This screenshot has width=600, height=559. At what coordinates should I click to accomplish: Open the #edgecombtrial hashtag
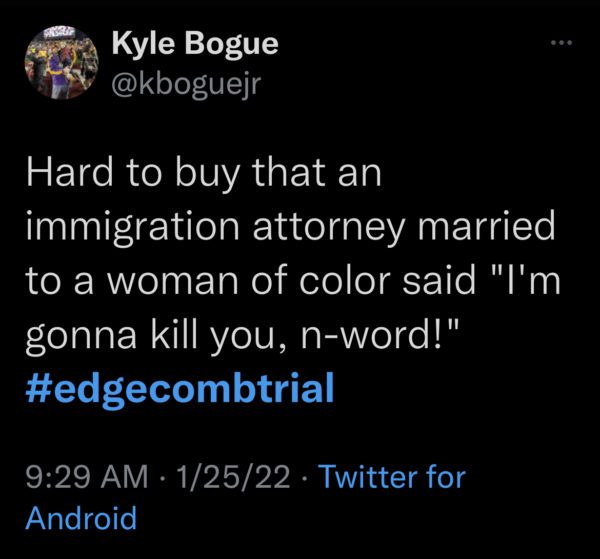(180, 390)
